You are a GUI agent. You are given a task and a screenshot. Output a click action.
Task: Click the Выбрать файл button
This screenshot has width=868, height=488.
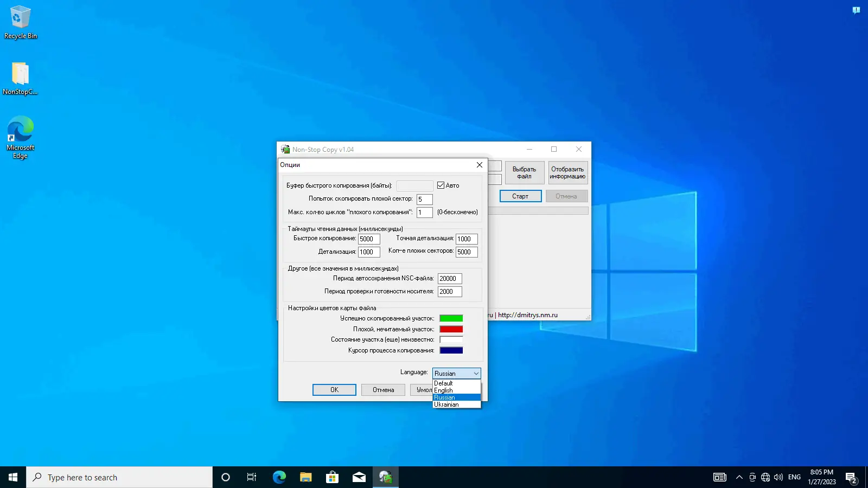pos(524,172)
